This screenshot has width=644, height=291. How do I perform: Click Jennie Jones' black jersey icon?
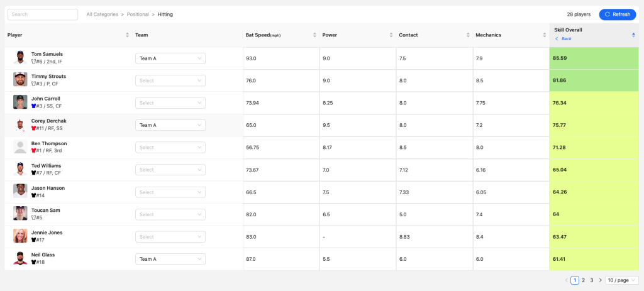tap(34, 239)
